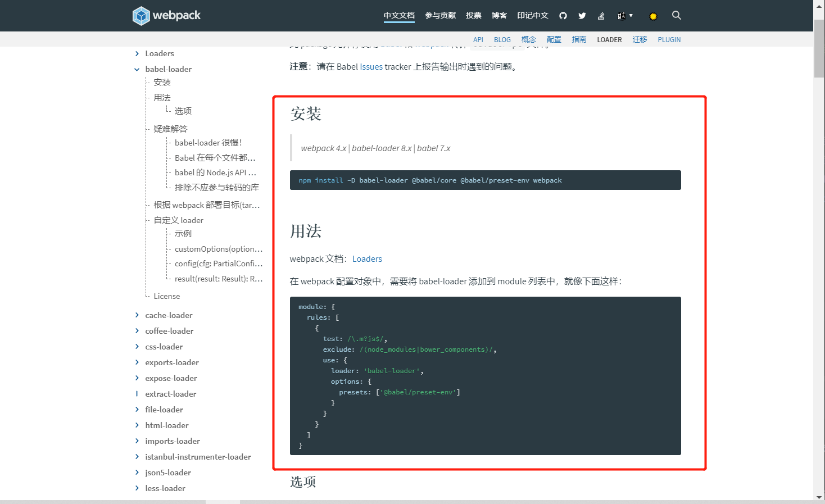This screenshot has height=504, width=825.
Task: Open babel-loader sidebar page link
Action: point(169,69)
